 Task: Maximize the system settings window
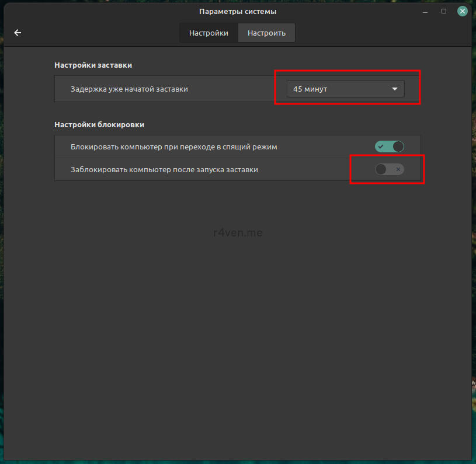[x=444, y=11]
